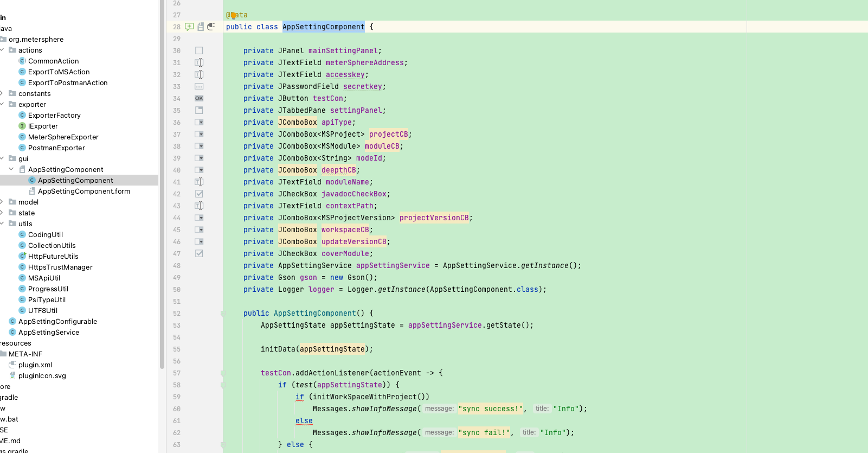Image resolution: width=868 pixels, height=453 pixels.
Task: Click the checkbox gutter icon for javadocCheckBox
Action: 199,194
